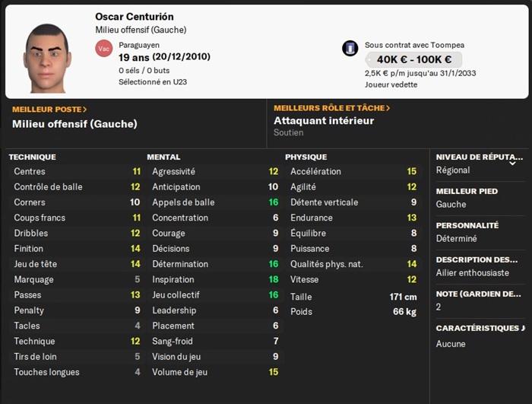
Task: Select the Finition attribute row
Action: point(77,249)
